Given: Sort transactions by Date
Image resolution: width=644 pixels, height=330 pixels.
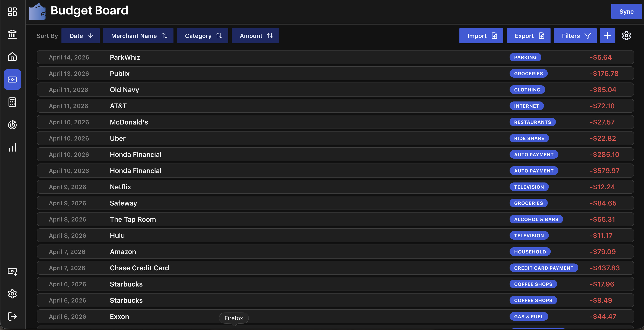Looking at the screenshot, I should click(x=80, y=36).
